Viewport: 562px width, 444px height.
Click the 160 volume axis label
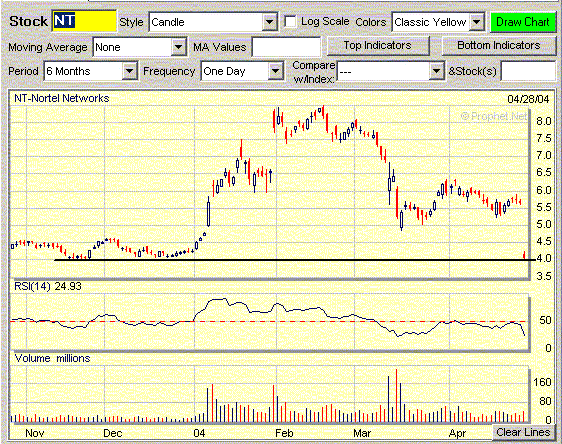pos(542,382)
